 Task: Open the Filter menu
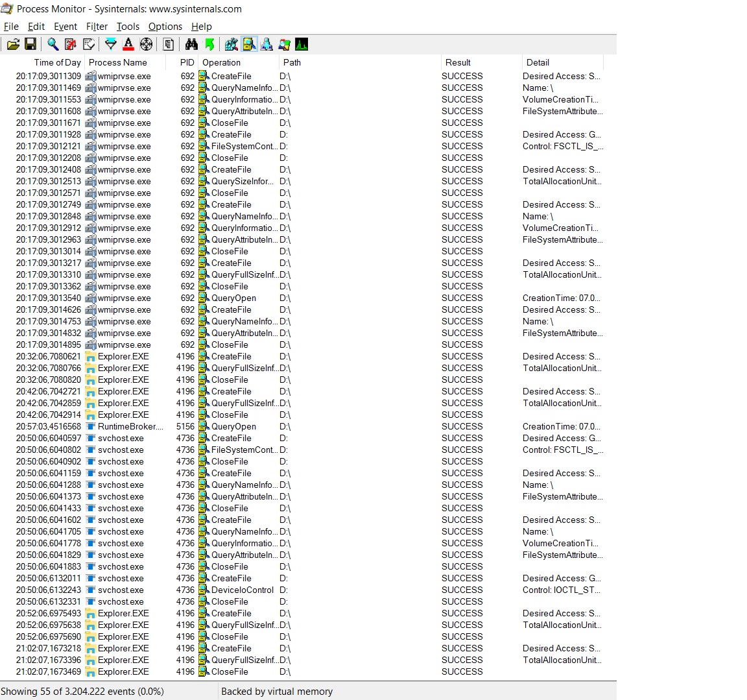[97, 27]
